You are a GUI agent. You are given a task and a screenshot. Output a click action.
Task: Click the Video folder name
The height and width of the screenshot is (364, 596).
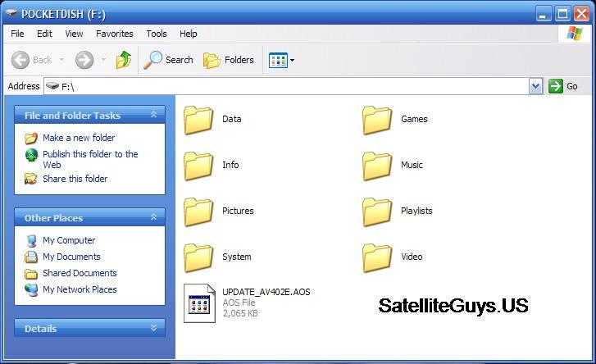(x=412, y=257)
